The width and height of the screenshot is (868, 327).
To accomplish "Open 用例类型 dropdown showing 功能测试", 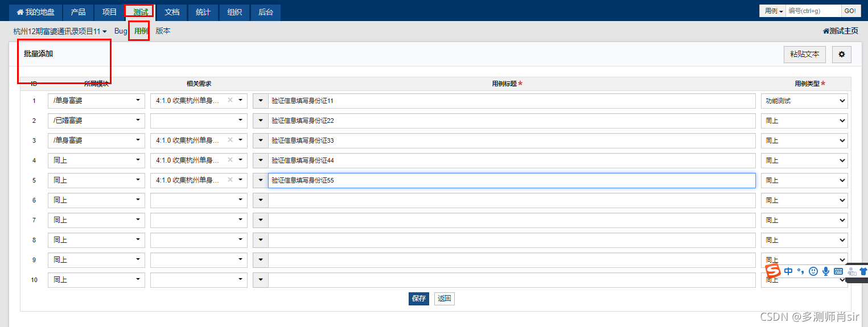I will pos(804,101).
